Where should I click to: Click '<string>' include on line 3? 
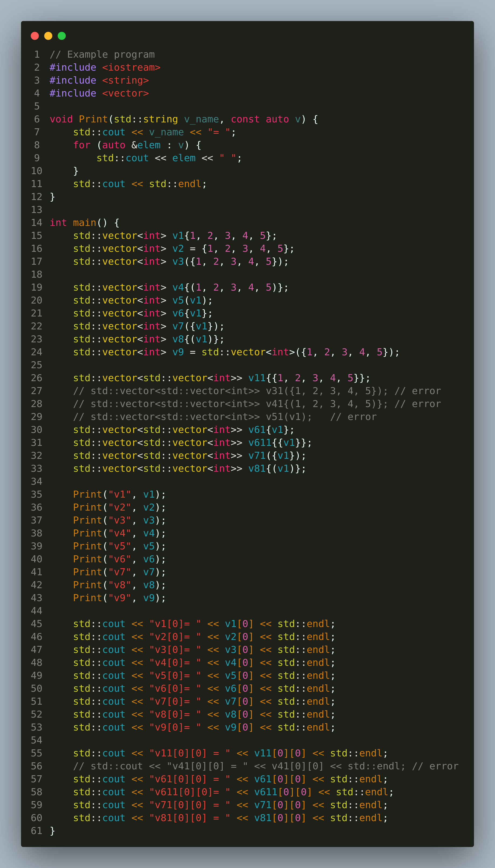point(125,80)
